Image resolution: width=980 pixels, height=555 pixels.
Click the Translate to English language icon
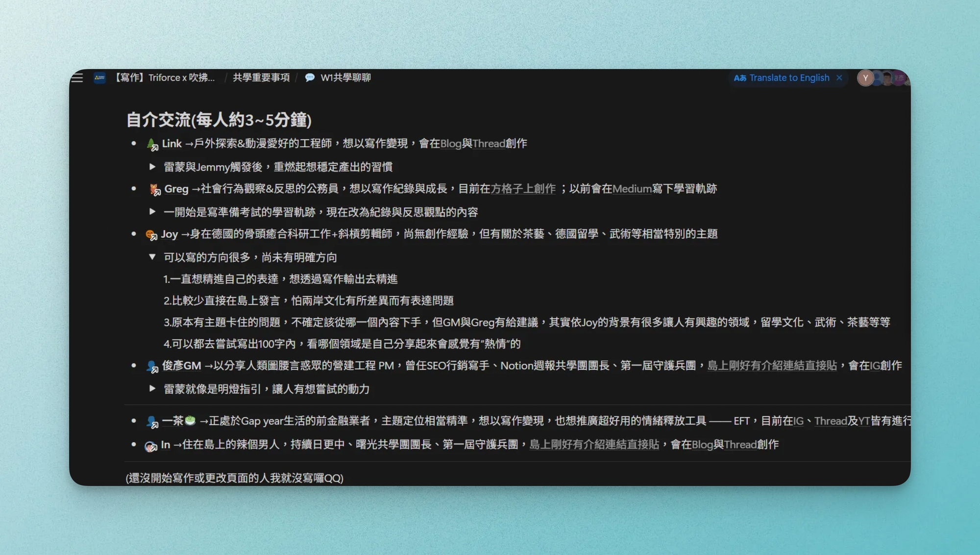739,78
